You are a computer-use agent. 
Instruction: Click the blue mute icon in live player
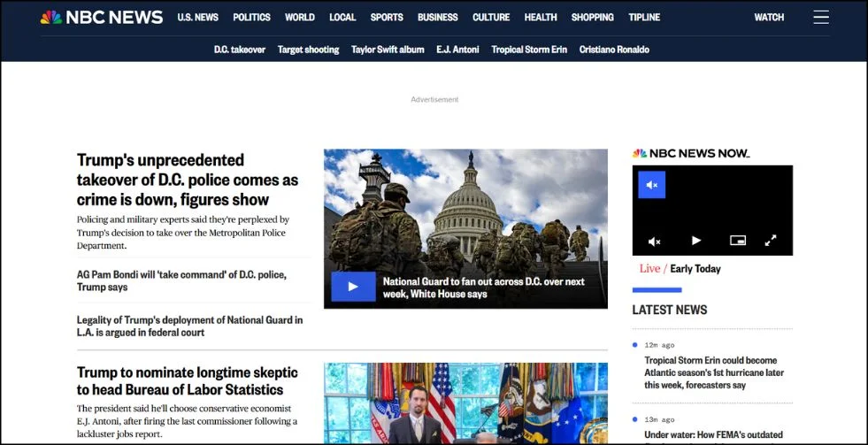651,185
